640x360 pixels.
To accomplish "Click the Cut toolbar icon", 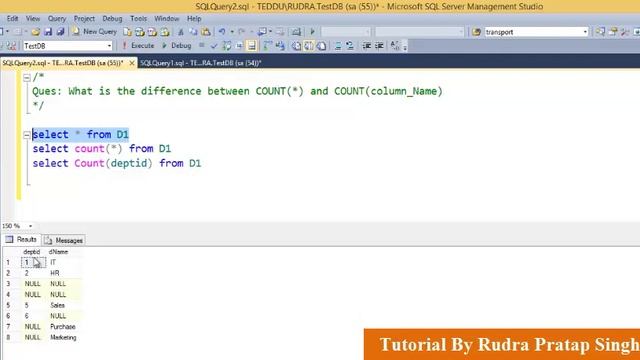I will pos(180,32).
